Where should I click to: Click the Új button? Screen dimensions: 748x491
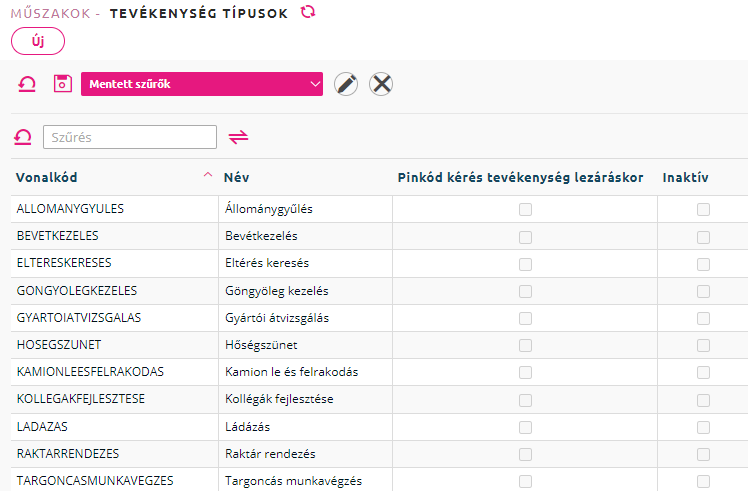[x=38, y=41]
